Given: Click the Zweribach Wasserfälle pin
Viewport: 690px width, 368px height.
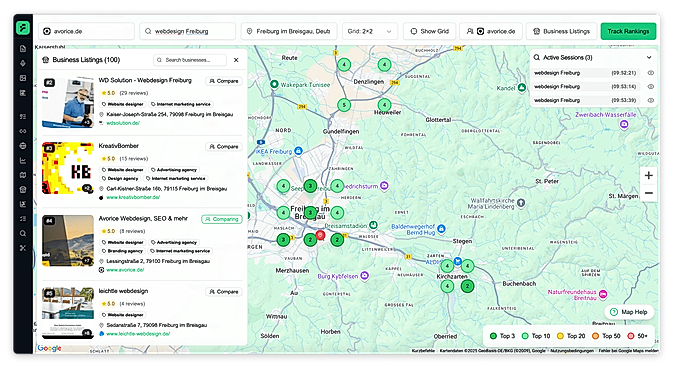Looking at the screenshot, I should tap(624, 125).
